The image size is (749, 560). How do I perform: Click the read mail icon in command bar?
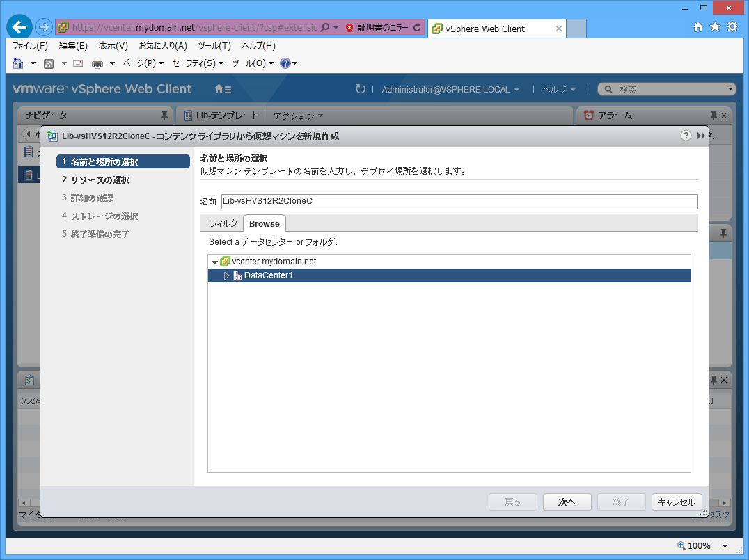pyautogui.click(x=78, y=63)
